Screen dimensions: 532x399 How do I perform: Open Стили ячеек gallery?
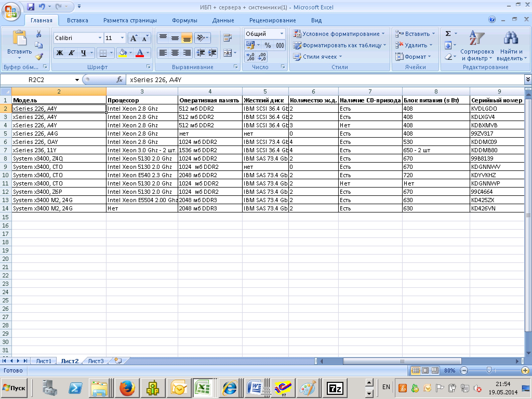317,57
